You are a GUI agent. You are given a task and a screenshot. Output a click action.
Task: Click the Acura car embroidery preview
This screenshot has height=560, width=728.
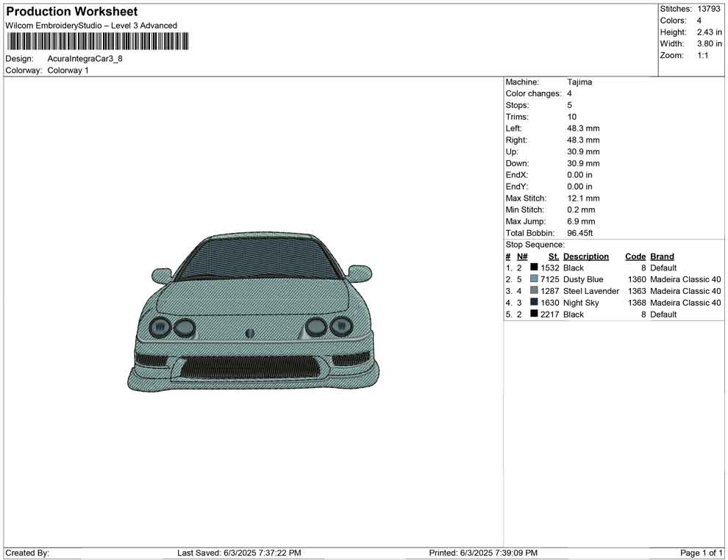pos(254,312)
